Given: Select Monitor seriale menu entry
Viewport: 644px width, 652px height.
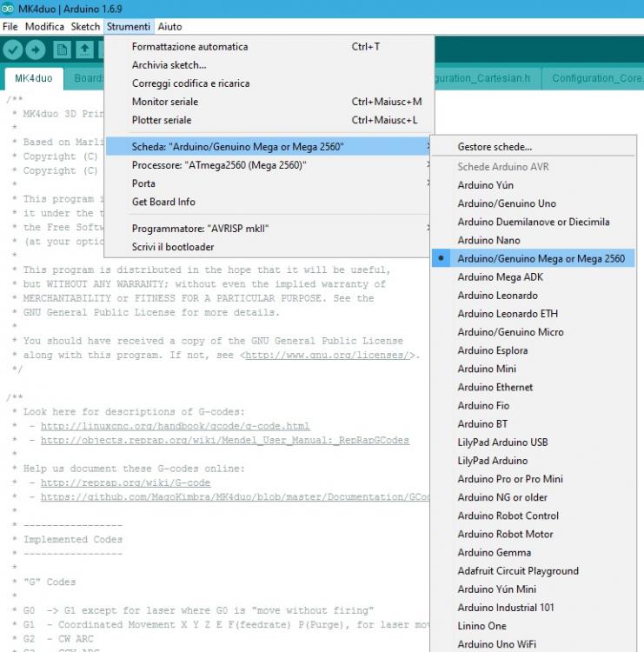Looking at the screenshot, I should 165,102.
